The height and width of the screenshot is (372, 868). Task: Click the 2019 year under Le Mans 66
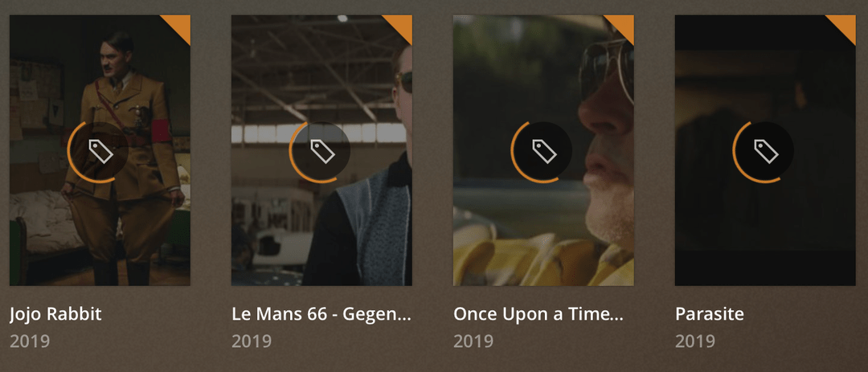(252, 341)
